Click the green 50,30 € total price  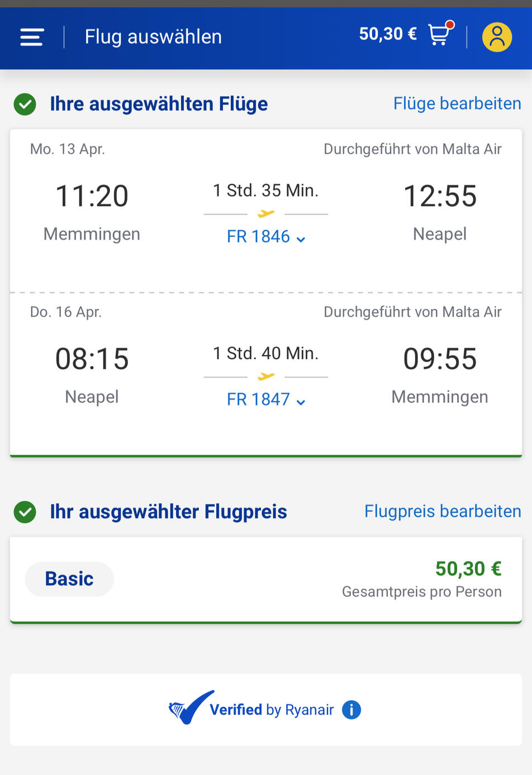(x=468, y=569)
